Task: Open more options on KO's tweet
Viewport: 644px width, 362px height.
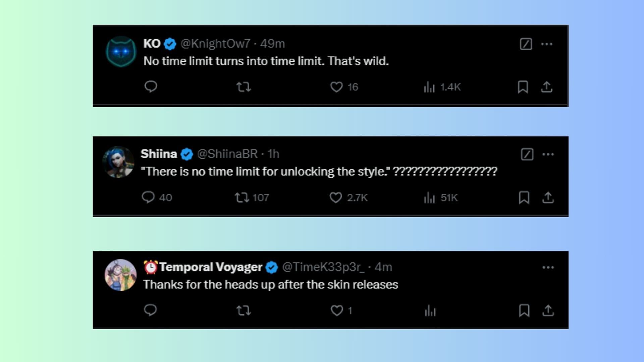Action: pyautogui.click(x=547, y=44)
